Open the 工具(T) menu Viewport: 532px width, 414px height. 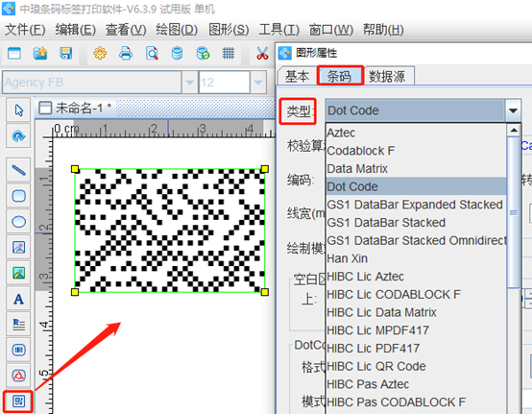click(278, 30)
